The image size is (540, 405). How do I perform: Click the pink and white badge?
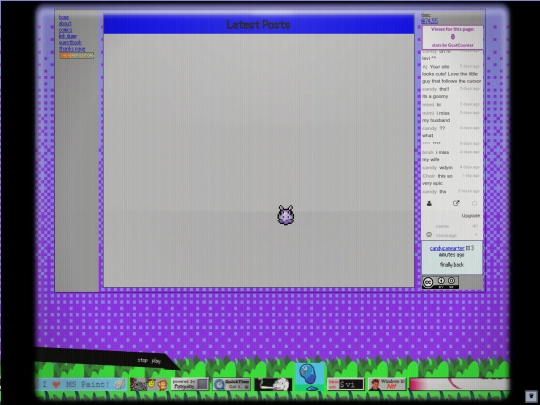[459, 384]
